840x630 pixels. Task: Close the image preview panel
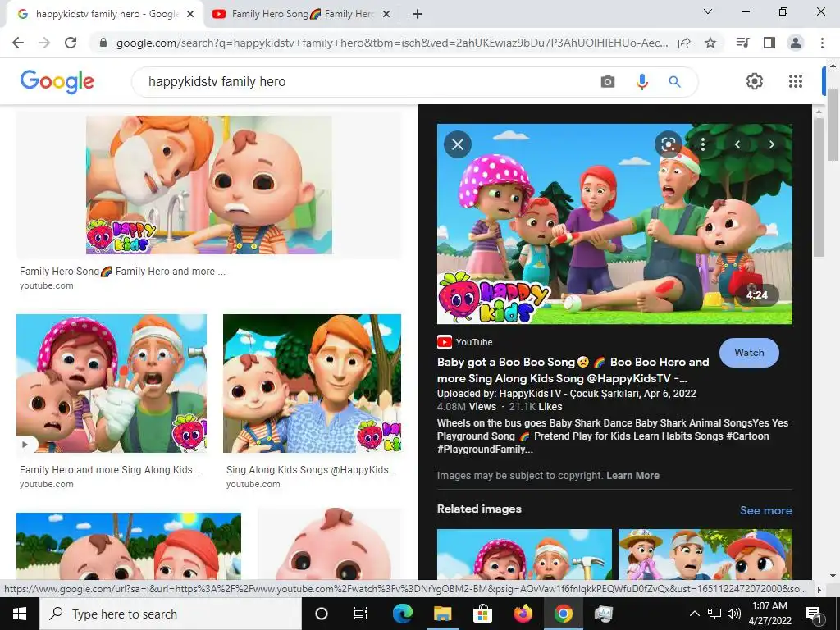point(458,144)
